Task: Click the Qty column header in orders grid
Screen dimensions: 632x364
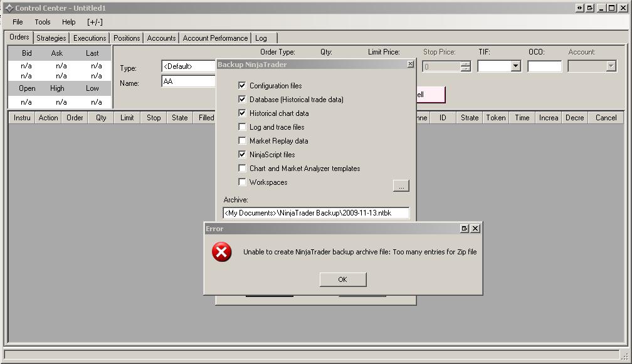Action: pyautogui.click(x=101, y=118)
